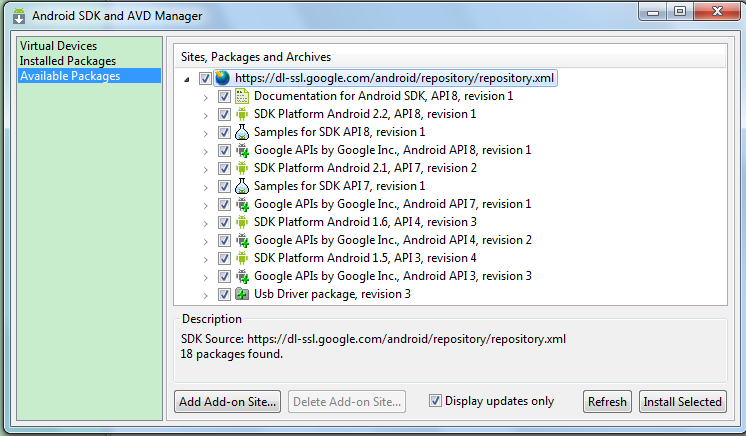The image size is (746, 436).
Task: Uncheck SDK Platform Android 1.5 checkbox
Action: click(x=224, y=258)
